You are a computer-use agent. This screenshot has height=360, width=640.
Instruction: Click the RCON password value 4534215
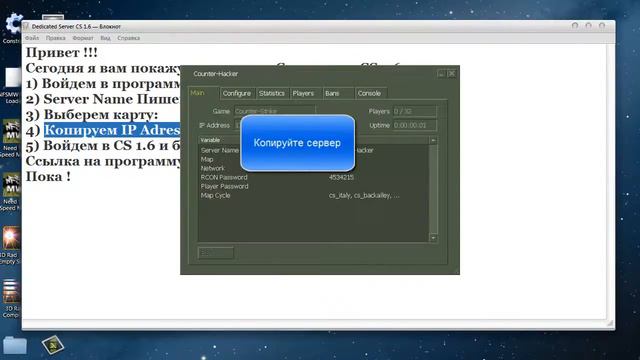[x=342, y=177]
